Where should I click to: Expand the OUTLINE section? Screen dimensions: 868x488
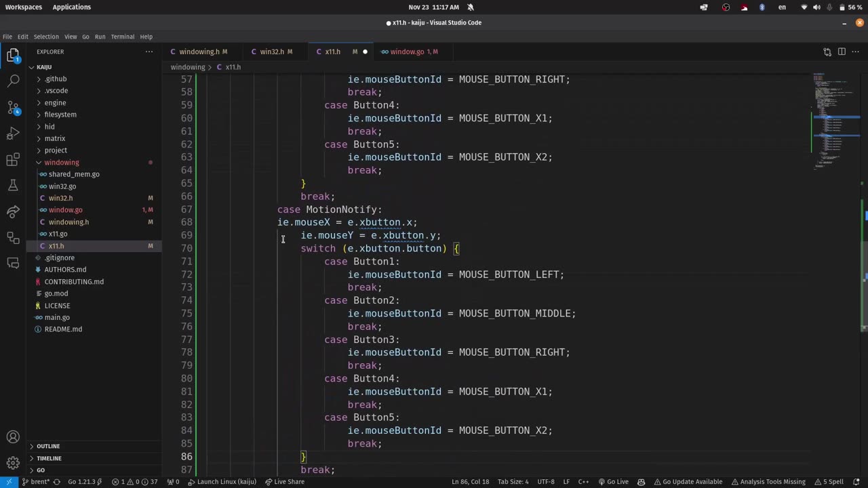95,446
